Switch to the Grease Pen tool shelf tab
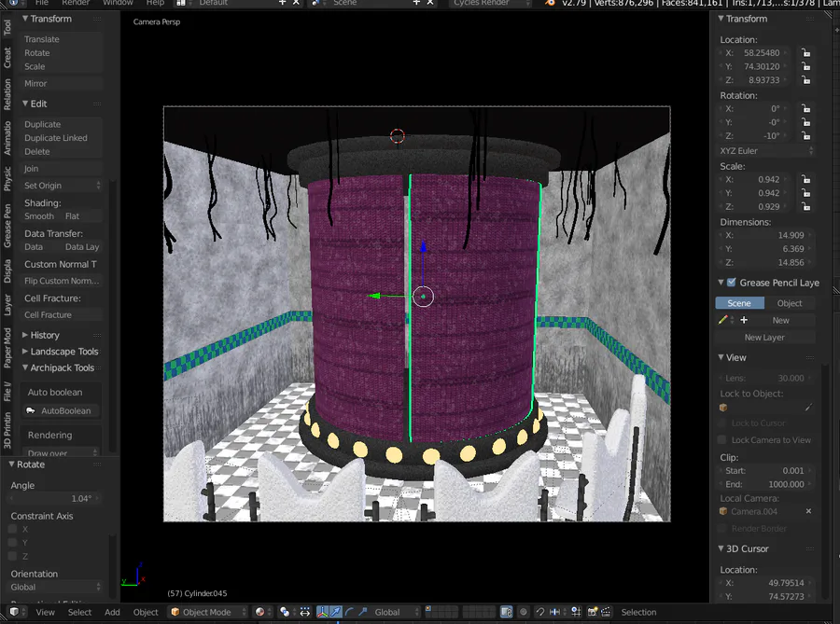Viewport: 840px width, 624px height. (7, 226)
